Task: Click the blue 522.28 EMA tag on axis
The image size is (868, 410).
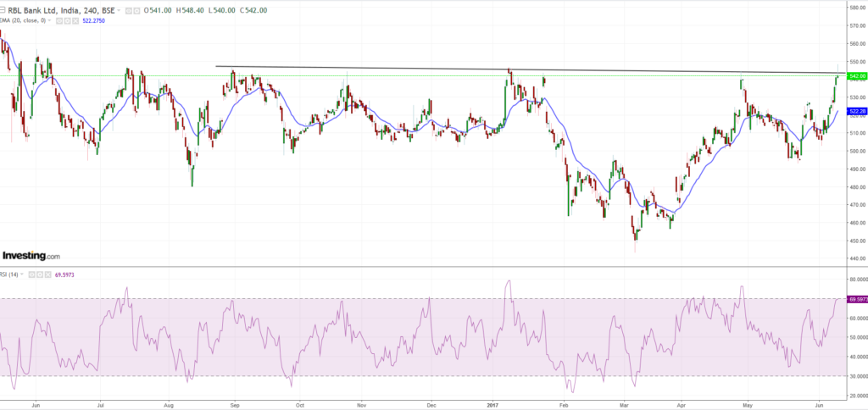Action: (x=857, y=111)
